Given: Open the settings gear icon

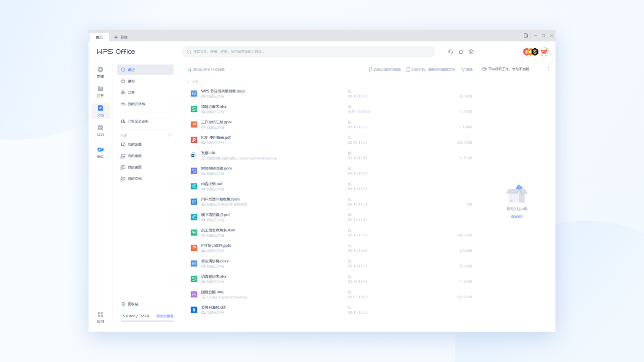Looking at the screenshot, I should click(471, 52).
